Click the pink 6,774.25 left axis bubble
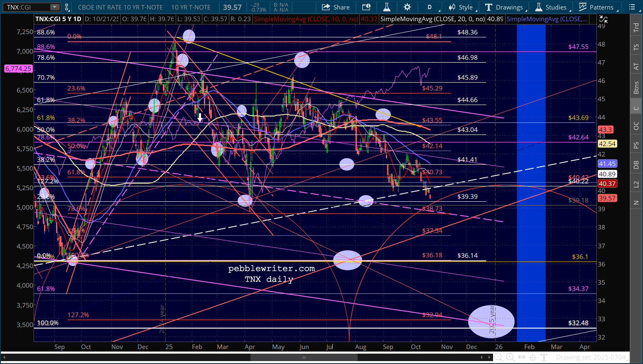643x364 pixels. [18, 68]
